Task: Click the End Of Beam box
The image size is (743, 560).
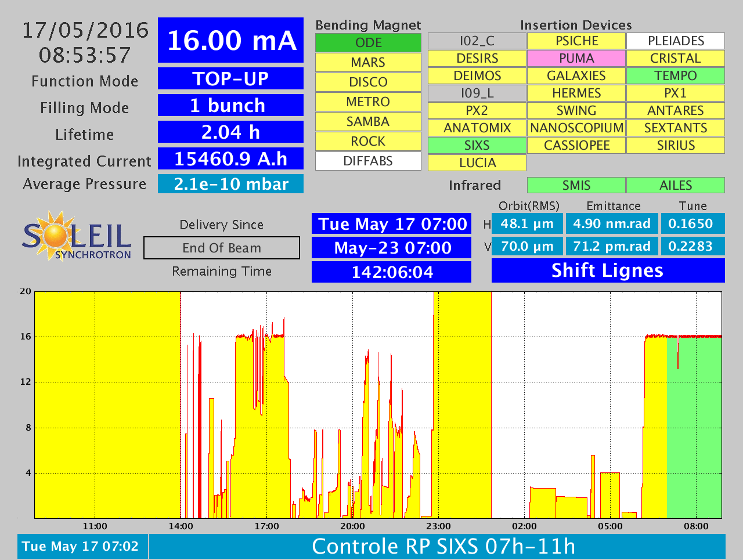Action: [x=222, y=248]
